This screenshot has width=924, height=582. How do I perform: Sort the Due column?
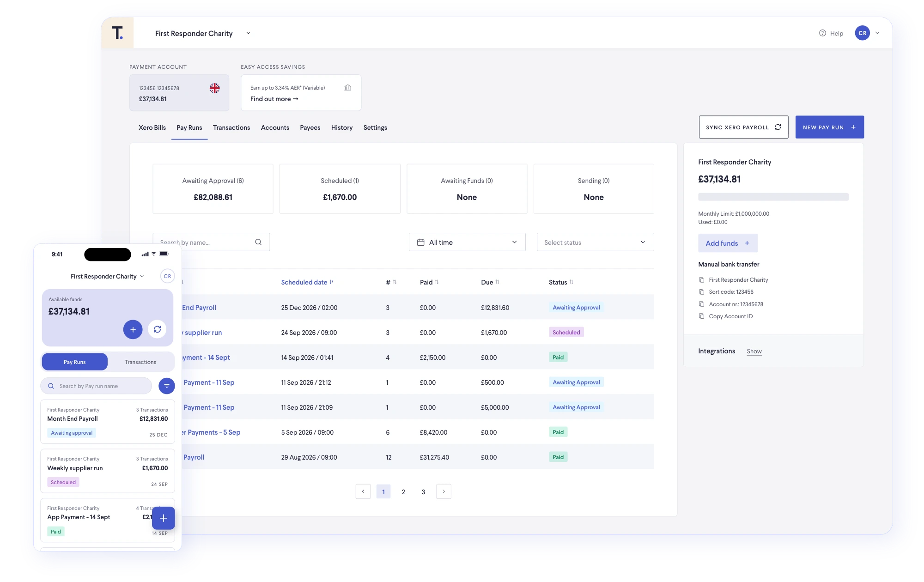pyautogui.click(x=490, y=282)
